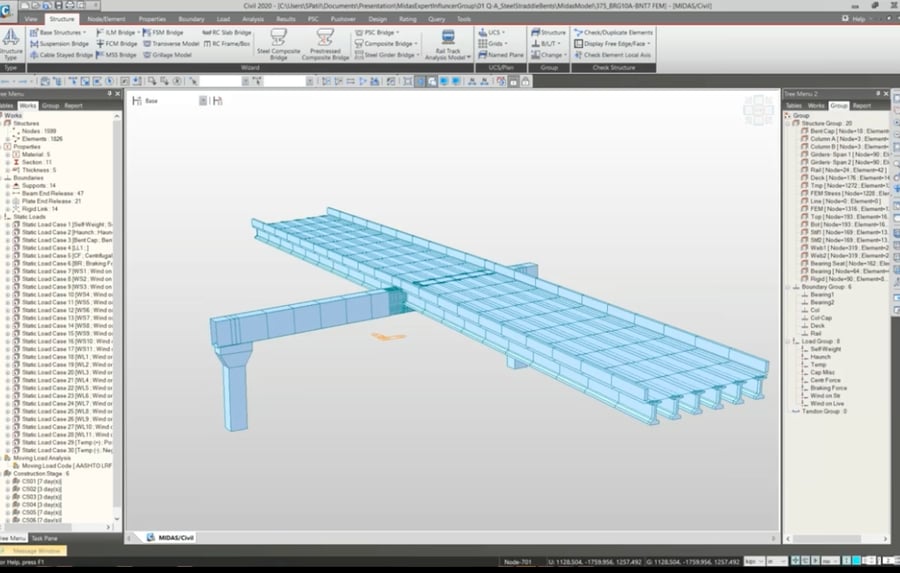This screenshot has width=900, height=573.
Task: Switch to the Node/Element ribbon tab
Action: tap(106, 18)
